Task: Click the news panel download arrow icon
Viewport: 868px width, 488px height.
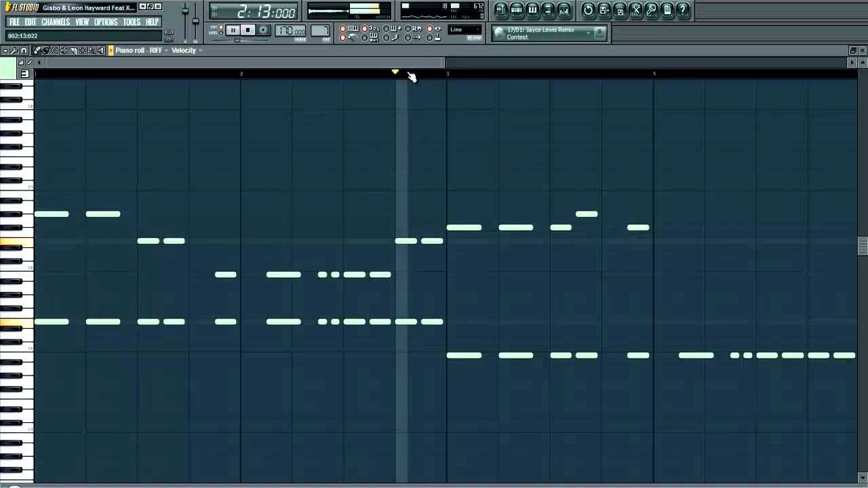Action: (600, 33)
